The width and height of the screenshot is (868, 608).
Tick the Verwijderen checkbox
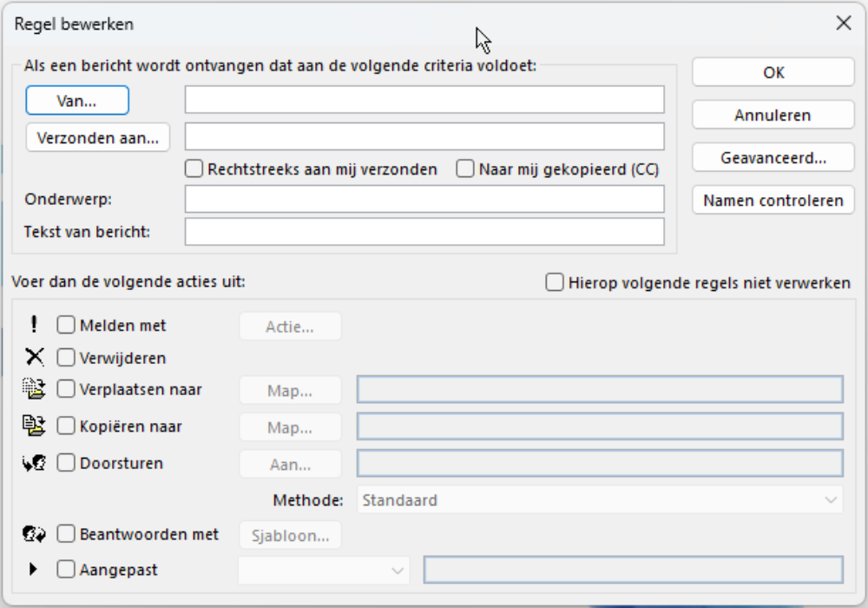pos(66,358)
